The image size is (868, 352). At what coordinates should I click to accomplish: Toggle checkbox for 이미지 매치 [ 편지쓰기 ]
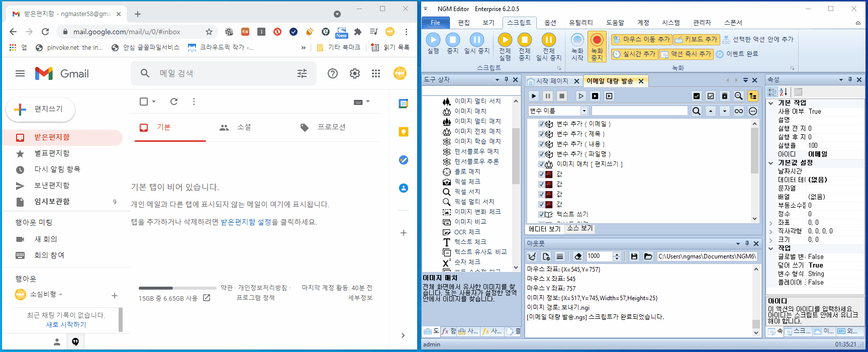pos(541,164)
